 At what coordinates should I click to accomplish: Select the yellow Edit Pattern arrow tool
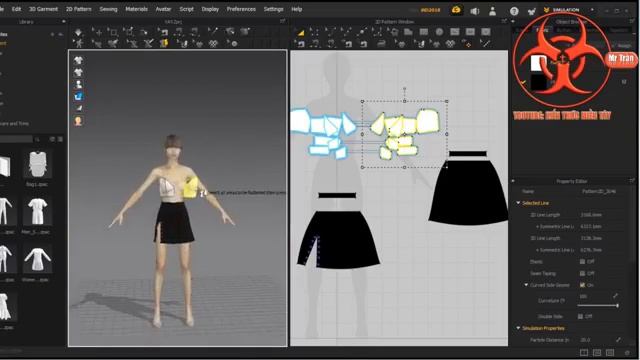pyautogui.click(x=300, y=32)
